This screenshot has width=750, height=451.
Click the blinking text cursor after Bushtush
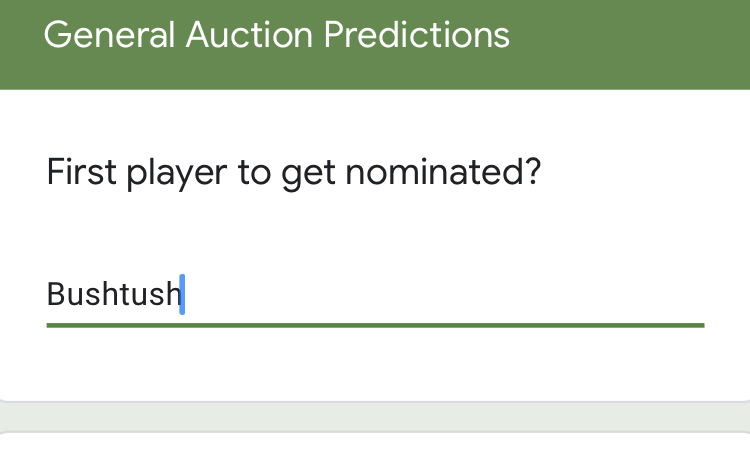point(182,295)
